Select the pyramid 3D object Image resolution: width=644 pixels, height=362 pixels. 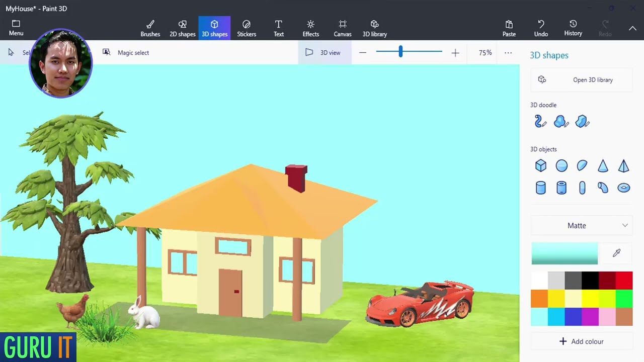[623, 165]
